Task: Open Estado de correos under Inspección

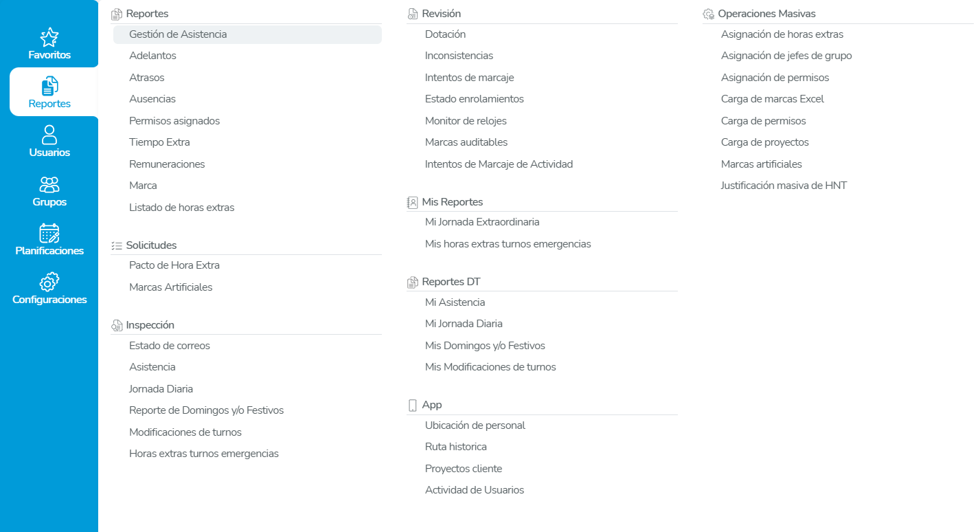Action: [x=170, y=346]
